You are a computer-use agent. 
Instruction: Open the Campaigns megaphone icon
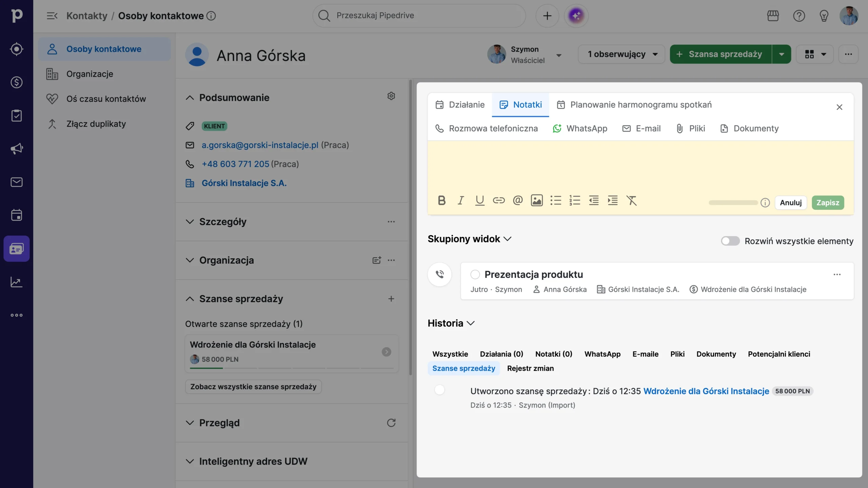[x=16, y=149]
